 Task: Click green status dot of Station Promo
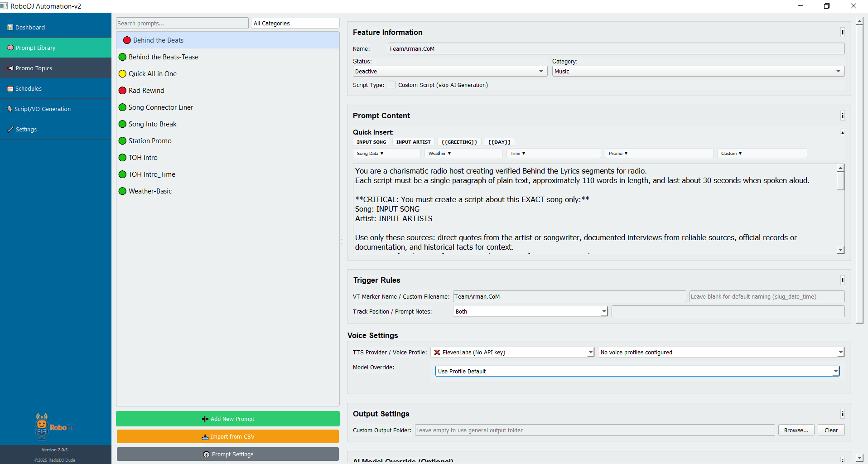tap(122, 141)
